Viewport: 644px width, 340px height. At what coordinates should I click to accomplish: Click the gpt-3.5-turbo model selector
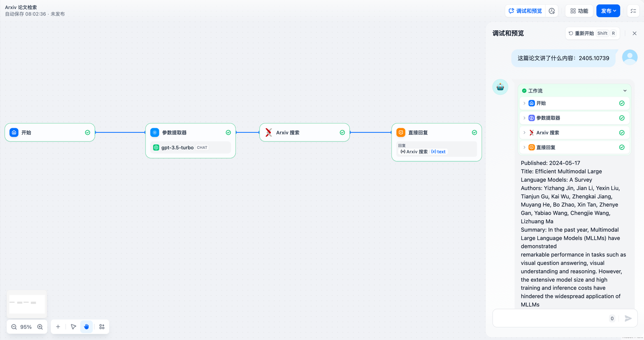[190, 147]
